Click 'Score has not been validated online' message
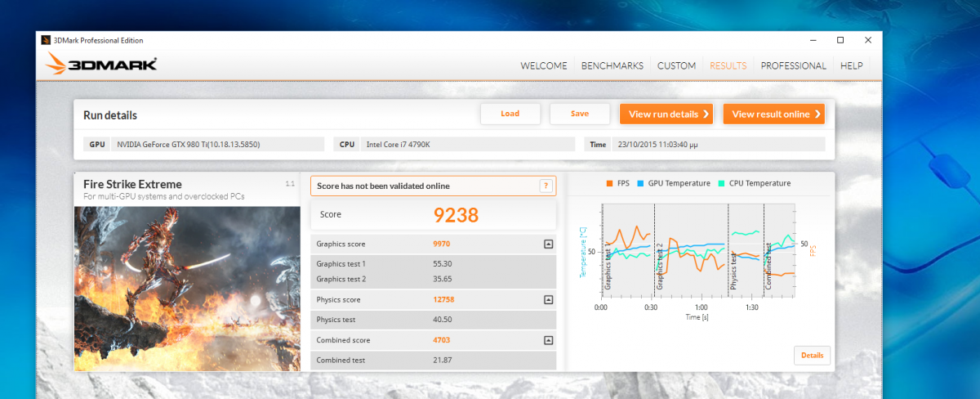This screenshot has width=980, height=399. tap(384, 186)
